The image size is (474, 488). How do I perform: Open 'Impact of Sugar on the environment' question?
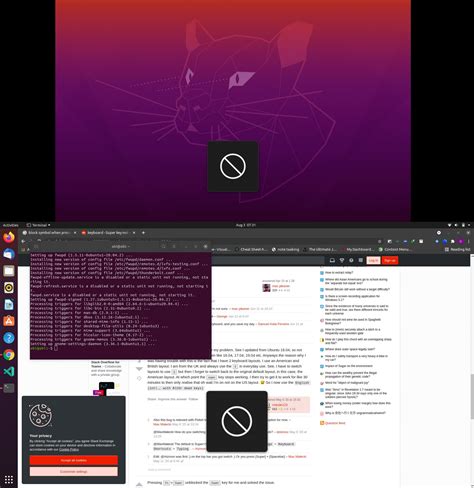tap(349, 366)
